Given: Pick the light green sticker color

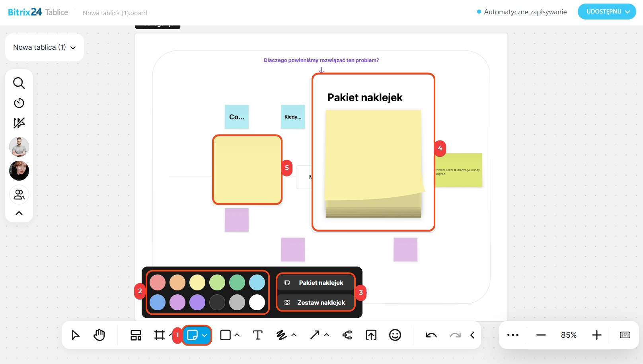Looking at the screenshot, I should click(217, 282).
